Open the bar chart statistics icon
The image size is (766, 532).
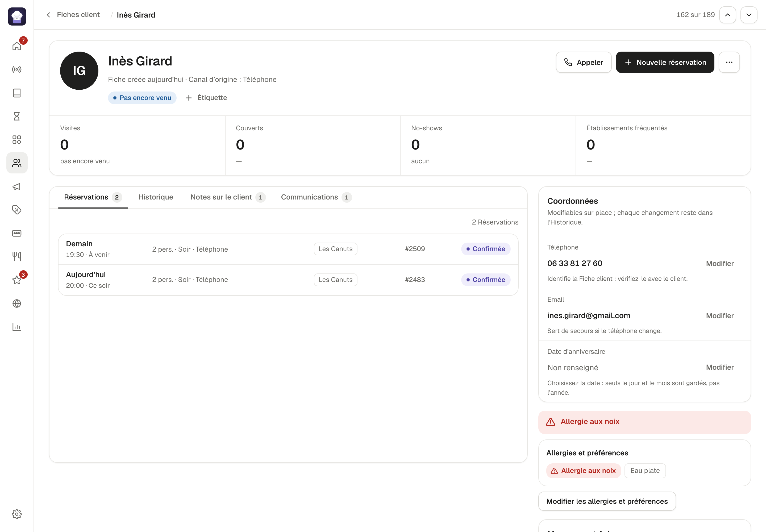17,327
